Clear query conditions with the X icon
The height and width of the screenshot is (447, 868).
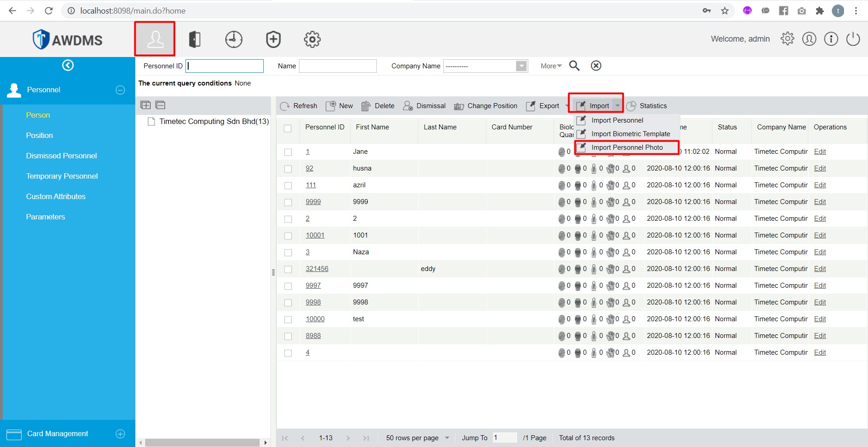(x=596, y=66)
